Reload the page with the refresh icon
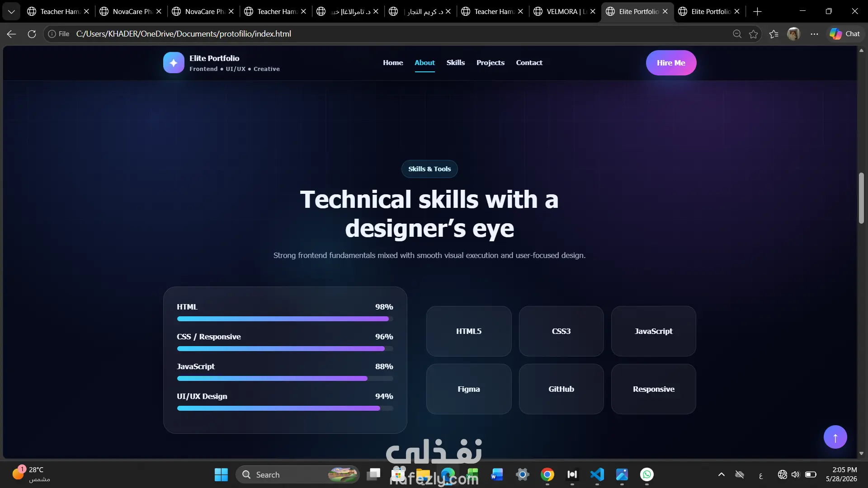The width and height of the screenshot is (868, 488). [x=32, y=34]
